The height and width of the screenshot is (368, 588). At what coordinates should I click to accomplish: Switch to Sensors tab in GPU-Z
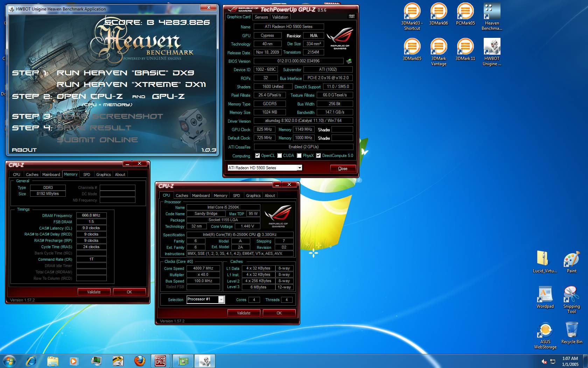(x=261, y=17)
